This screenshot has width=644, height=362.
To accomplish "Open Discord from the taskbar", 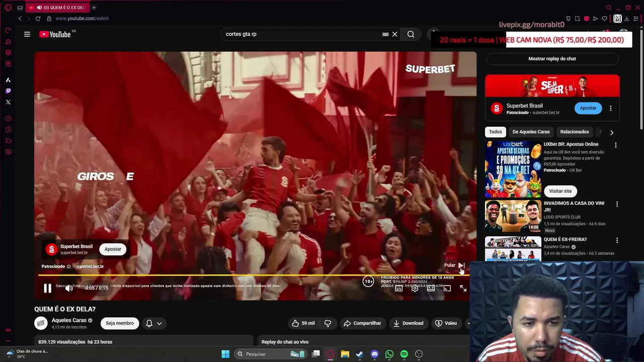I will coord(374,354).
